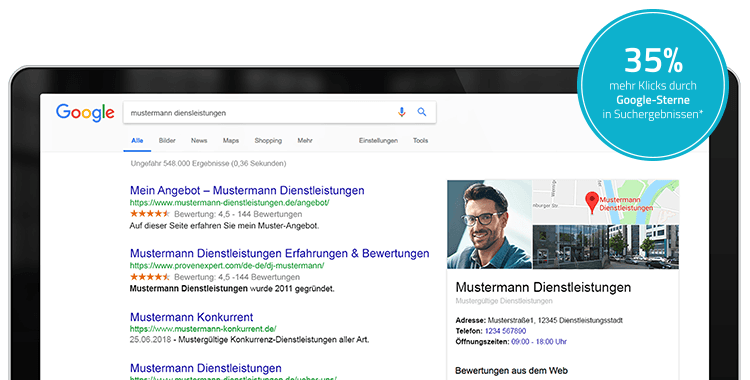Open the Mustermann Konkurrent result
This screenshot has height=380, width=750.
tap(191, 317)
